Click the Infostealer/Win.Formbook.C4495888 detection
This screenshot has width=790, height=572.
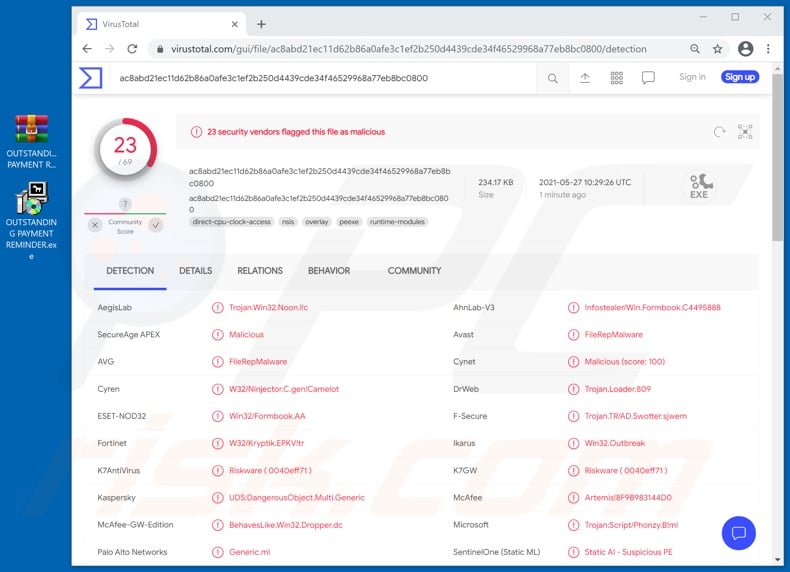(652, 307)
